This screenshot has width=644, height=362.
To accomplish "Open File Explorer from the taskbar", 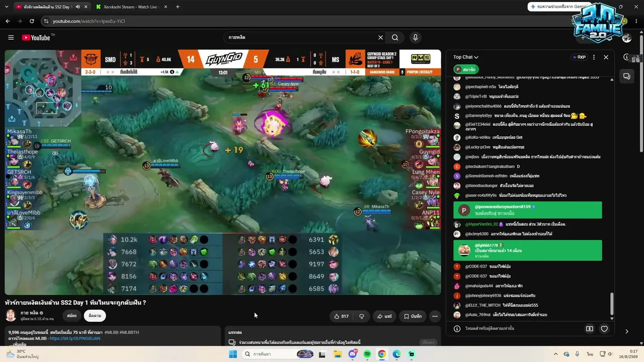I will tap(338, 354).
